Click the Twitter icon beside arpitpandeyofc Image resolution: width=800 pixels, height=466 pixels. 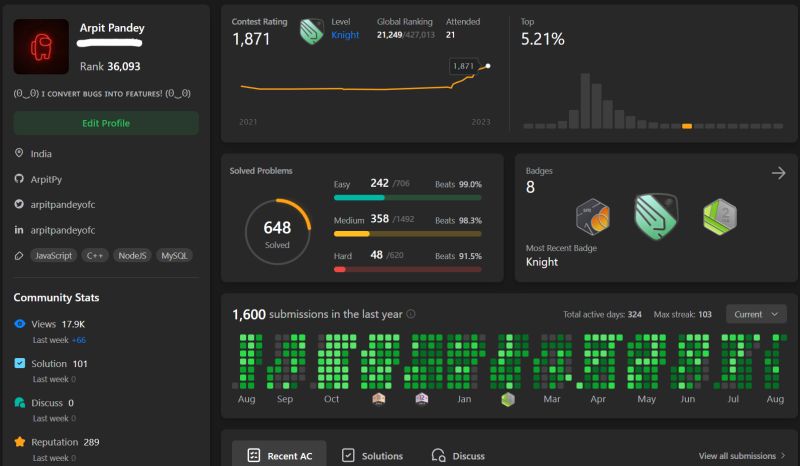(x=19, y=204)
